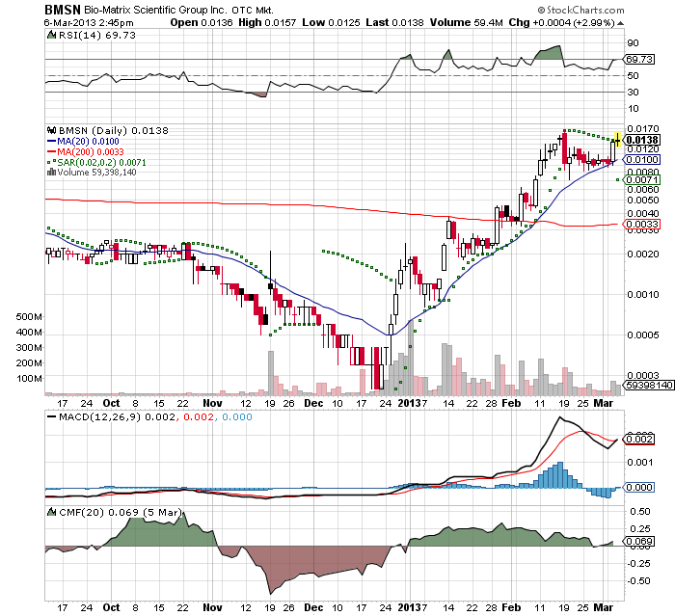Click the MACD histogram 0.000 tag
The width and height of the screenshot is (675, 616).
click(x=639, y=487)
